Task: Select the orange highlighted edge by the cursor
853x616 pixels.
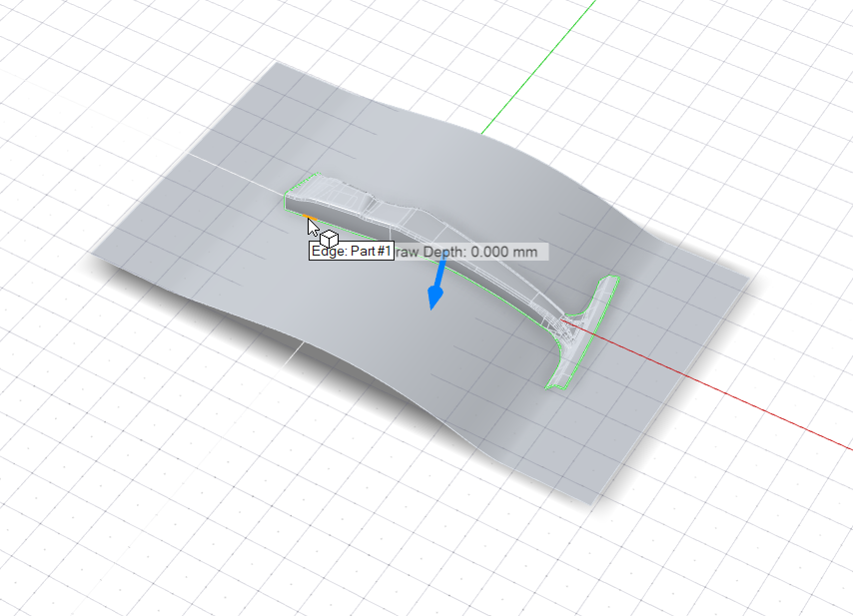Action: coord(299,213)
